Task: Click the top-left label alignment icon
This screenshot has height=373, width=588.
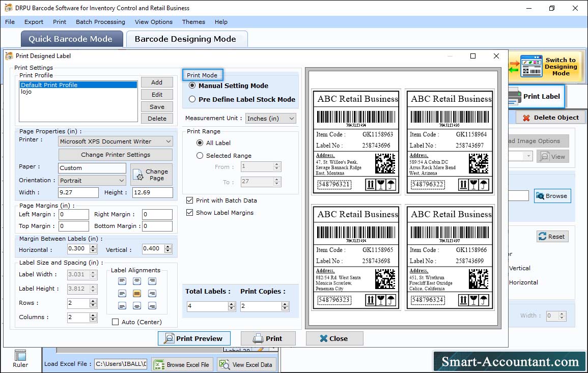Action: (122, 281)
